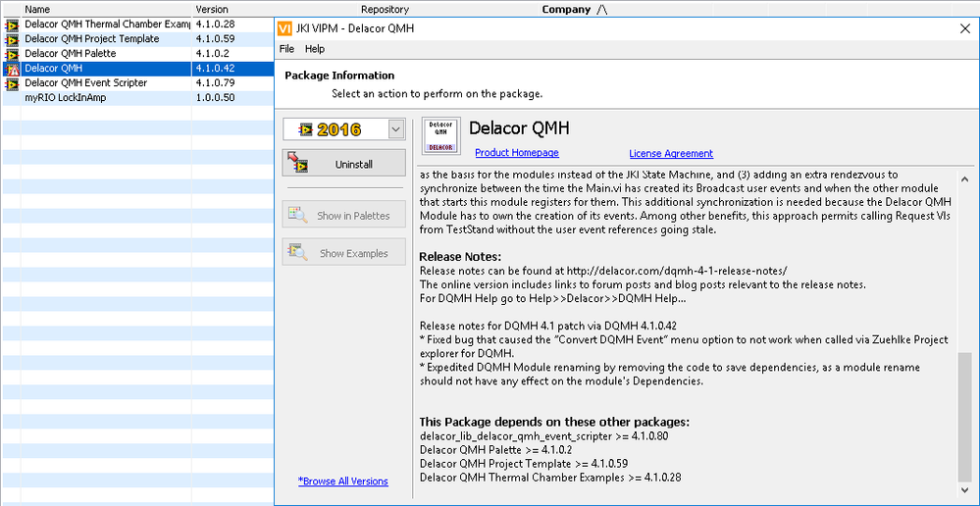Click the description scrollbar down arrow
Viewport: 980px width, 506px height.
[x=964, y=489]
